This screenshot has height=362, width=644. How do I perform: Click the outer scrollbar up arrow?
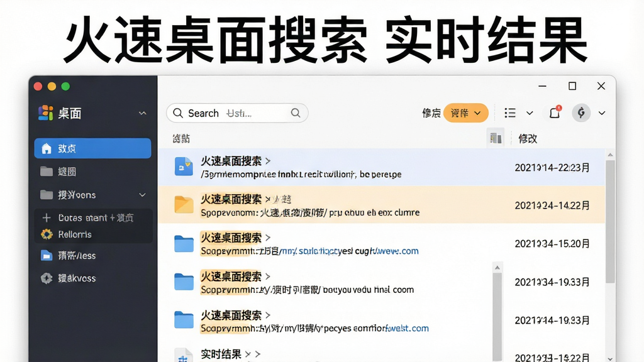pyautogui.click(x=610, y=155)
